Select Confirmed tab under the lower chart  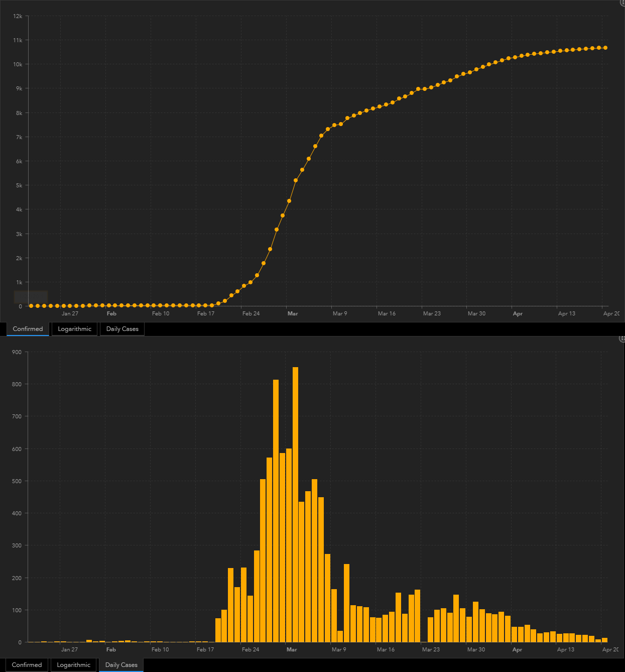(27, 665)
